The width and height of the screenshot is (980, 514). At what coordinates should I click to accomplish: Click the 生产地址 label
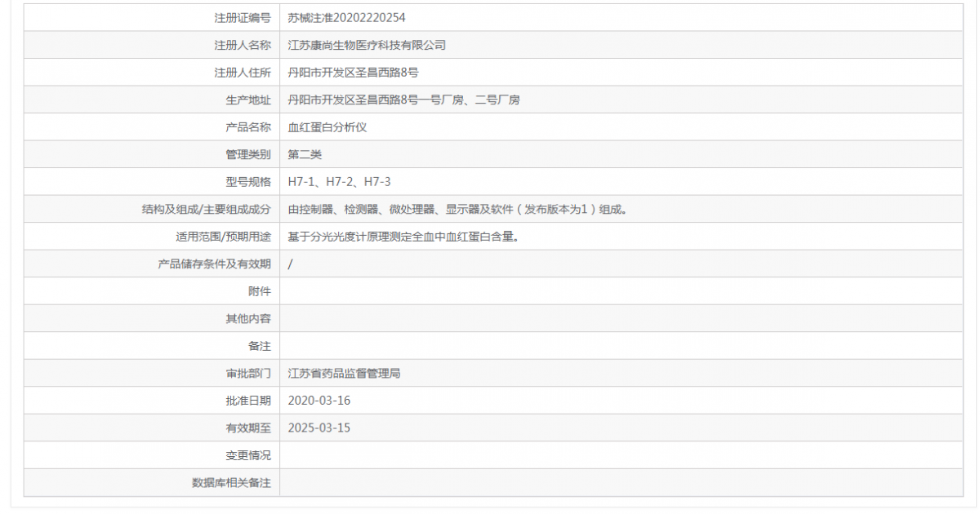coord(248,100)
